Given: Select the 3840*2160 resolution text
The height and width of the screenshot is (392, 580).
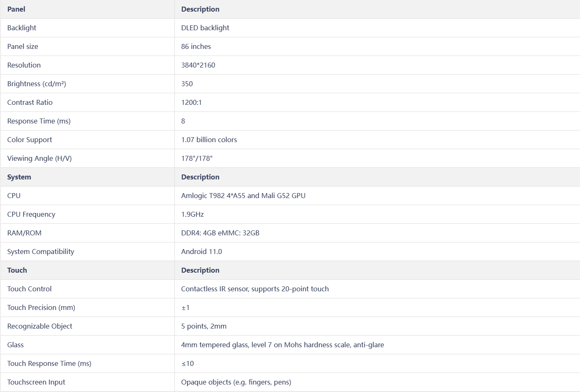Looking at the screenshot, I should (x=198, y=65).
